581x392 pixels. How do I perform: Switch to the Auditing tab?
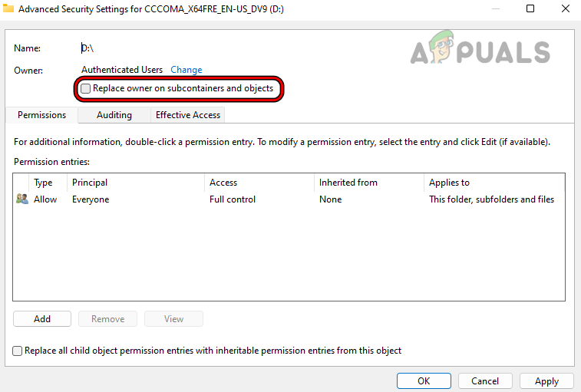click(x=114, y=115)
